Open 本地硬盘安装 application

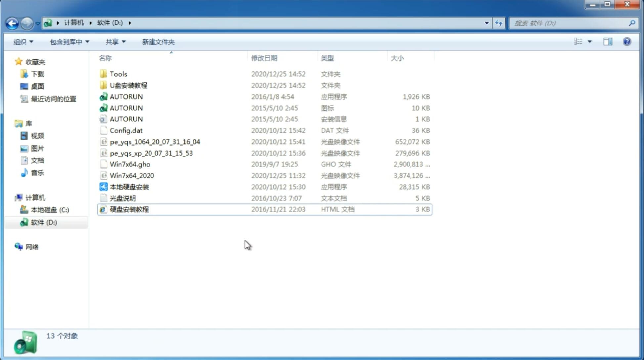[x=129, y=187]
